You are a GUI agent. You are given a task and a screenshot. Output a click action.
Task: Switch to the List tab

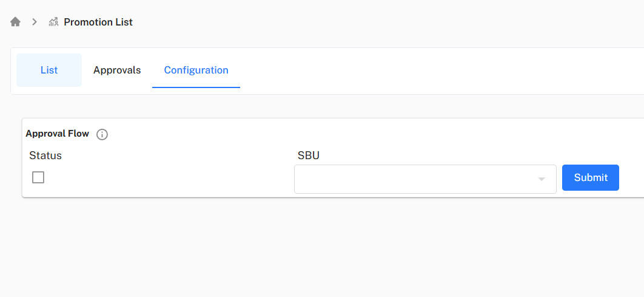click(49, 70)
